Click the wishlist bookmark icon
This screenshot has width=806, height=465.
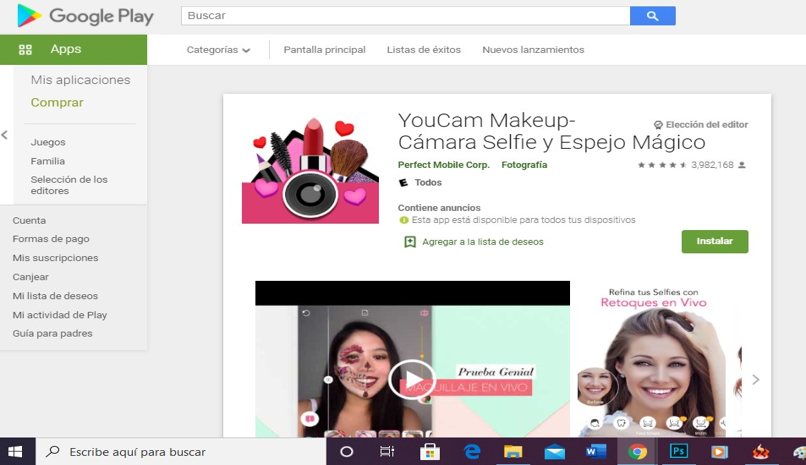coord(409,242)
